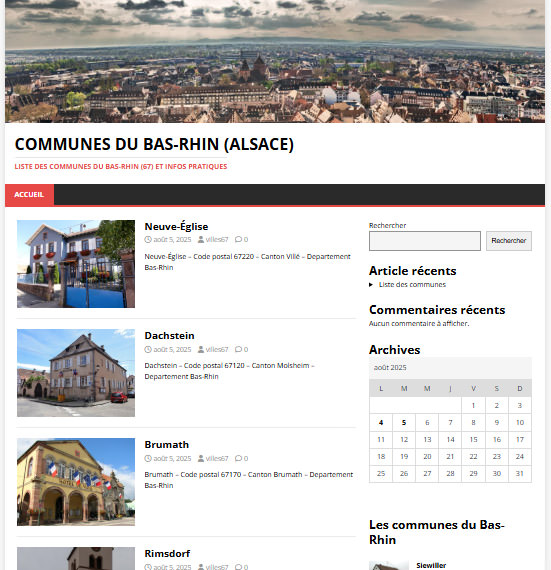Image resolution: width=551 pixels, height=570 pixels.
Task: Open the Neuve-Église article title
Action: click(176, 226)
